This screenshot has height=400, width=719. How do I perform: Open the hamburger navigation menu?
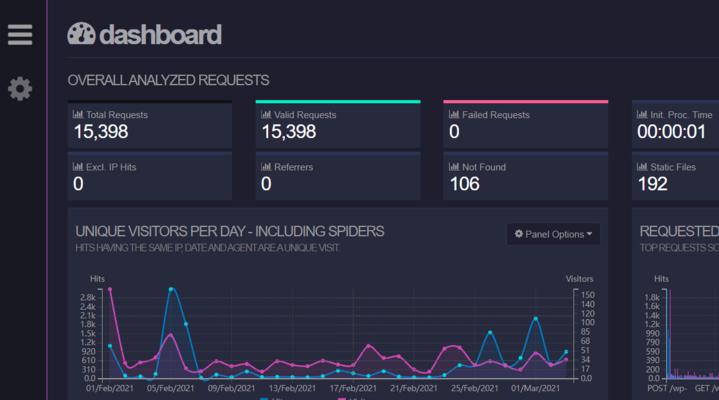point(20,35)
